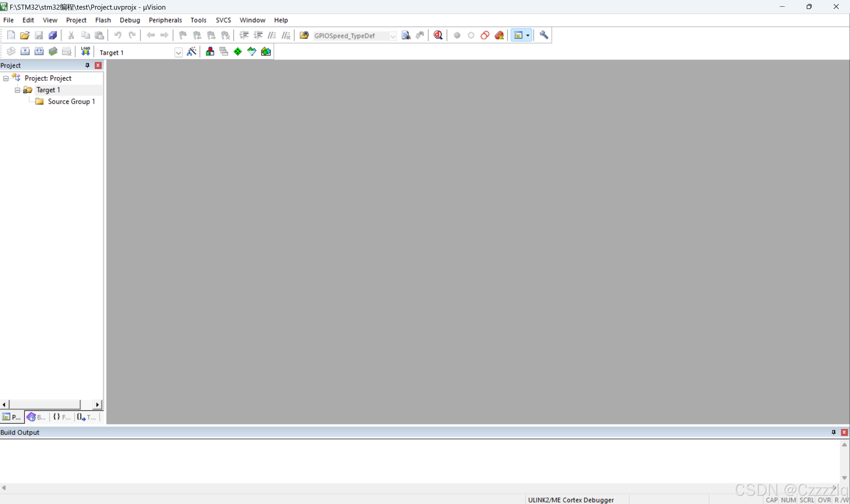Open the Flash menu
Image resolution: width=850 pixels, height=504 pixels.
point(103,20)
